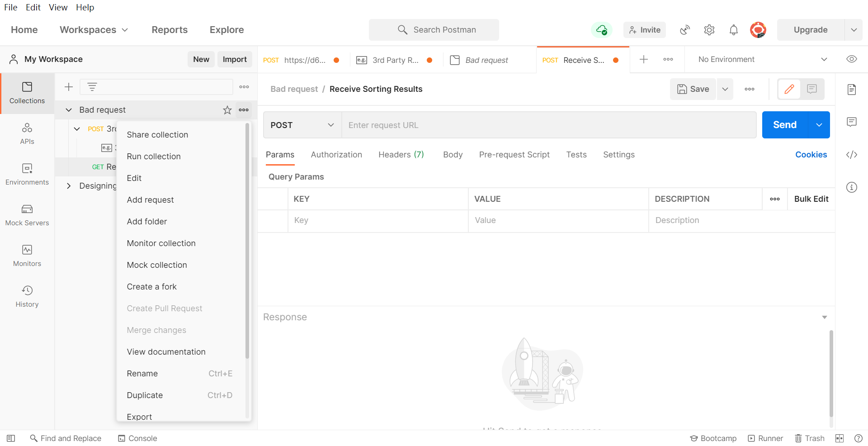Open a new request tab with plus
This screenshot has height=446, width=868.
(x=644, y=59)
